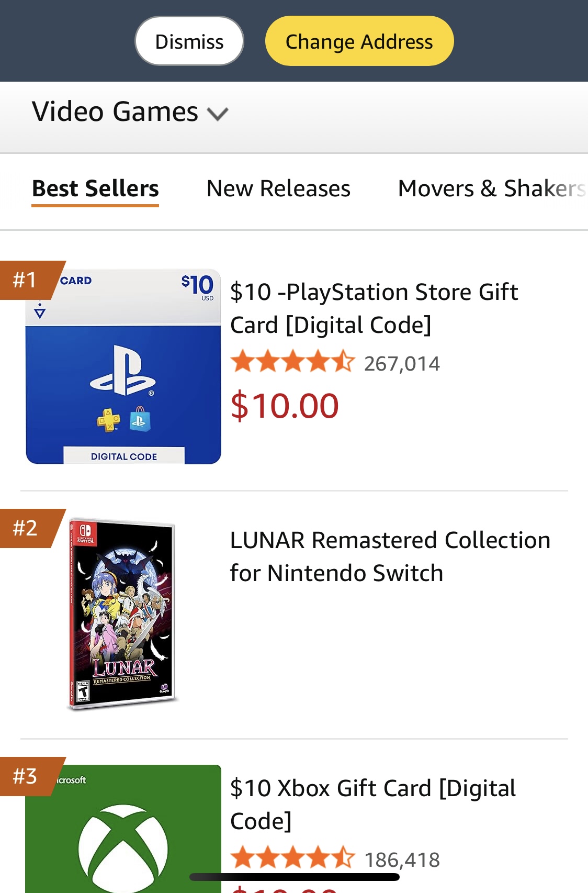
Task: Open the $10 PlayStation Store Gift Card title
Action: [374, 308]
